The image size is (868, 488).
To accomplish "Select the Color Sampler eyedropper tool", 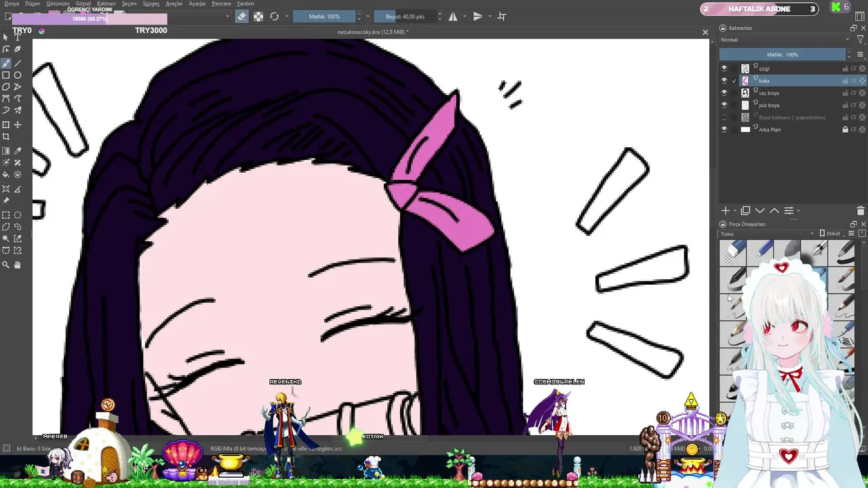I will [18, 151].
